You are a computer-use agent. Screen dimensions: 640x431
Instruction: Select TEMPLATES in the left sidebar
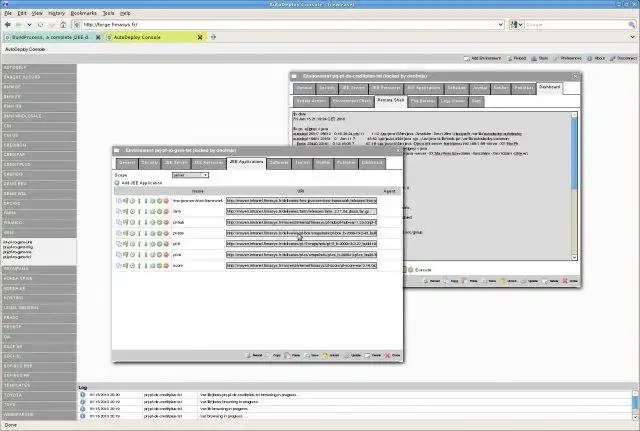click(39, 385)
